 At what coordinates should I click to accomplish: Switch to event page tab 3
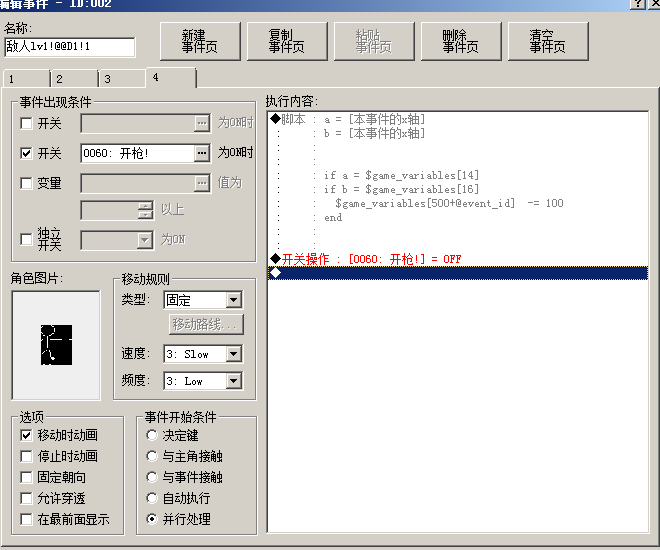122,79
